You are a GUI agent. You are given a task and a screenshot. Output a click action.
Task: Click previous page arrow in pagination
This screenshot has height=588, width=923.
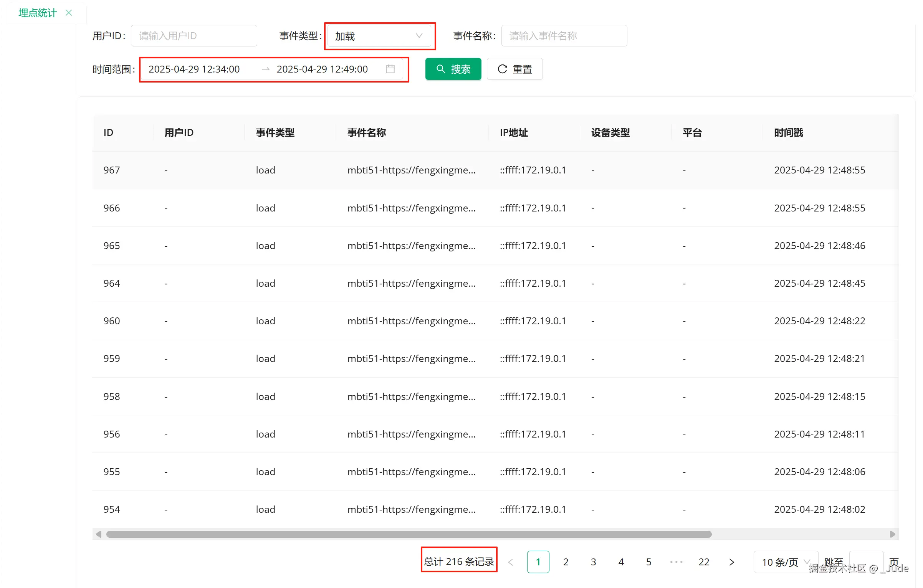pyautogui.click(x=511, y=562)
